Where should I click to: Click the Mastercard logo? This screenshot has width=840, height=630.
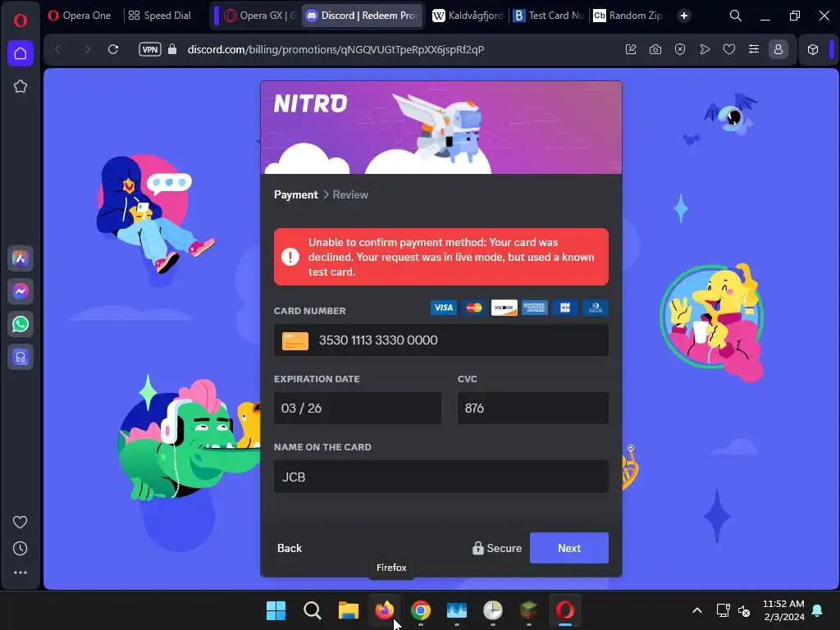coord(474,308)
